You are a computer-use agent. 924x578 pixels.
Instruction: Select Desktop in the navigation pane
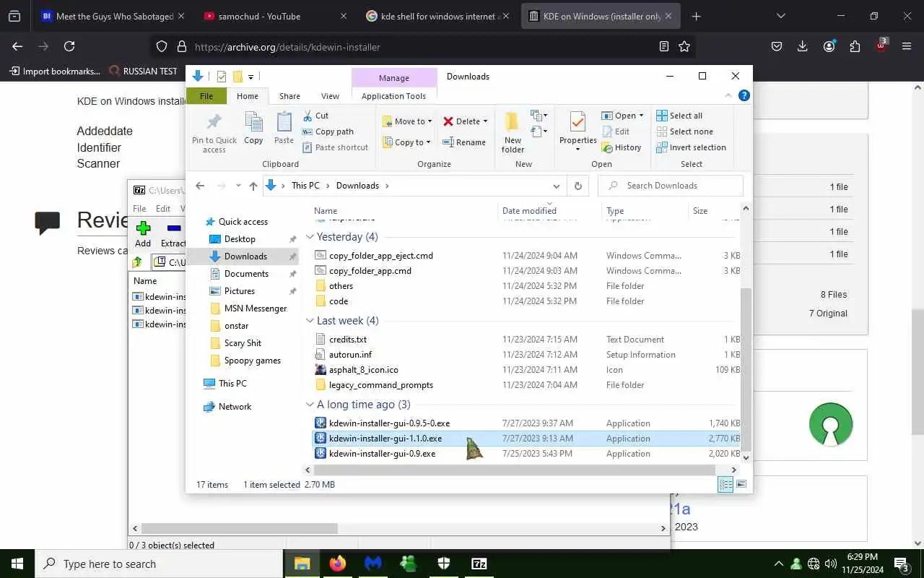click(x=240, y=239)
